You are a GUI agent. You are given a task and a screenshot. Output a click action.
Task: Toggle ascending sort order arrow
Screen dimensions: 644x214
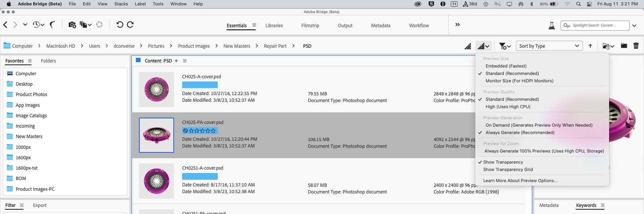(x=590, y=46)
